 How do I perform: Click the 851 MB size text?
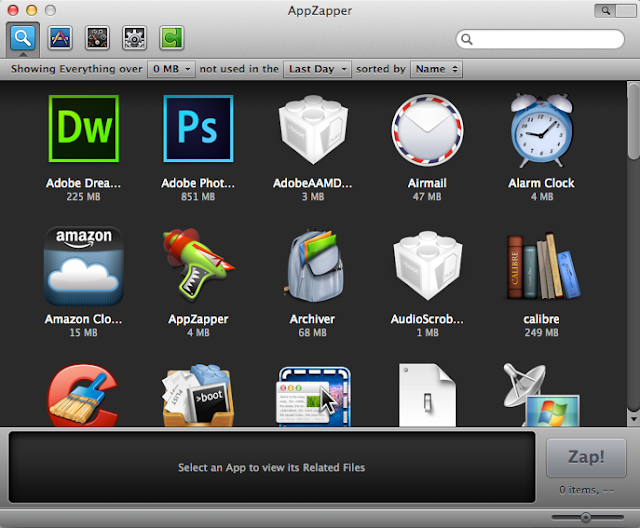pos(198,197)
